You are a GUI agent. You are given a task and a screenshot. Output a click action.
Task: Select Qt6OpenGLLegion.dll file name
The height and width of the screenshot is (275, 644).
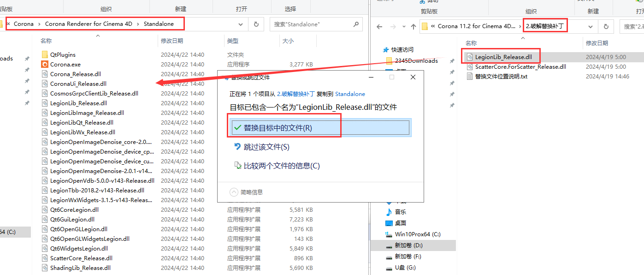(x=79, y=229)
